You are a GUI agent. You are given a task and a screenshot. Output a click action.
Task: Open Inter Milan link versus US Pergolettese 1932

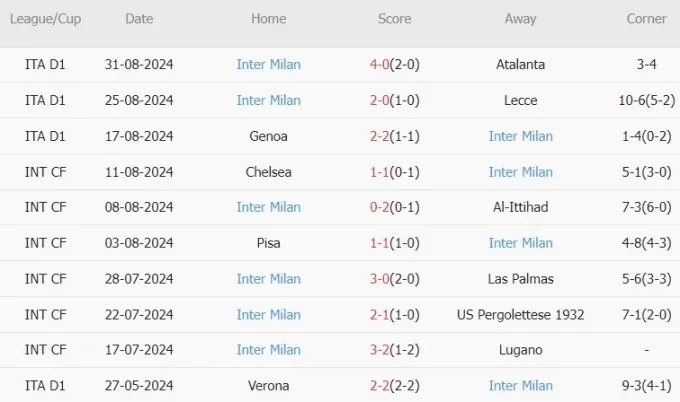(x=268, y=315)
